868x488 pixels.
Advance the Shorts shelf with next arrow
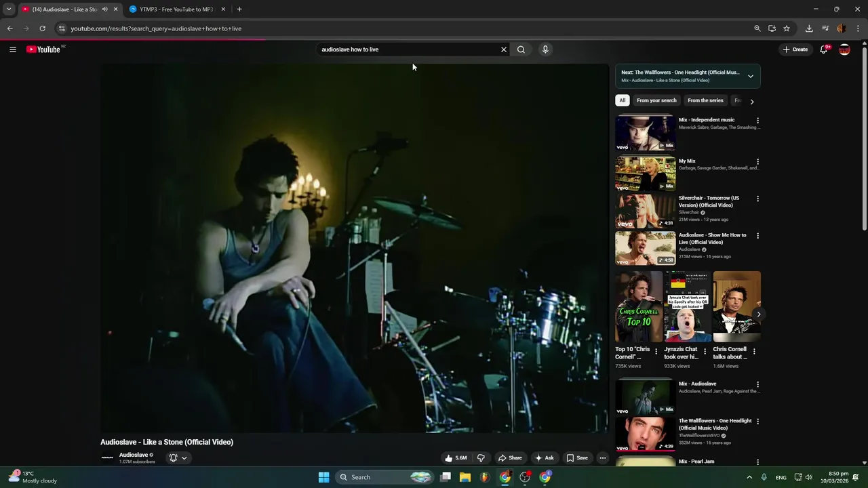(758, 314)
